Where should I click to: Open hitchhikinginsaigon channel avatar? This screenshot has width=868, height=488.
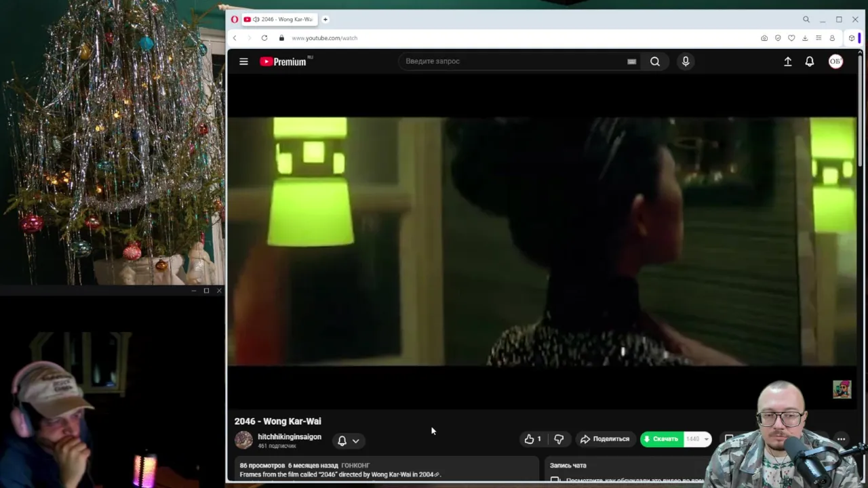[x=243, y=441]
